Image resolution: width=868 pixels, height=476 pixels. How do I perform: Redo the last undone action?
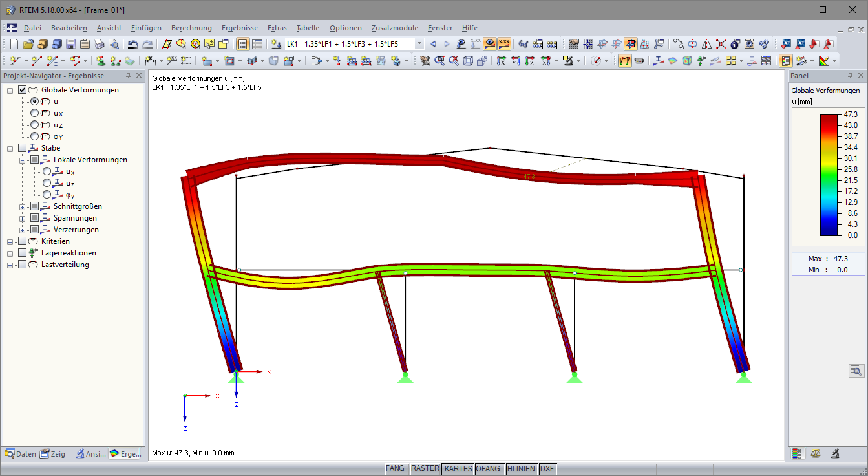(x=147, y=44)
